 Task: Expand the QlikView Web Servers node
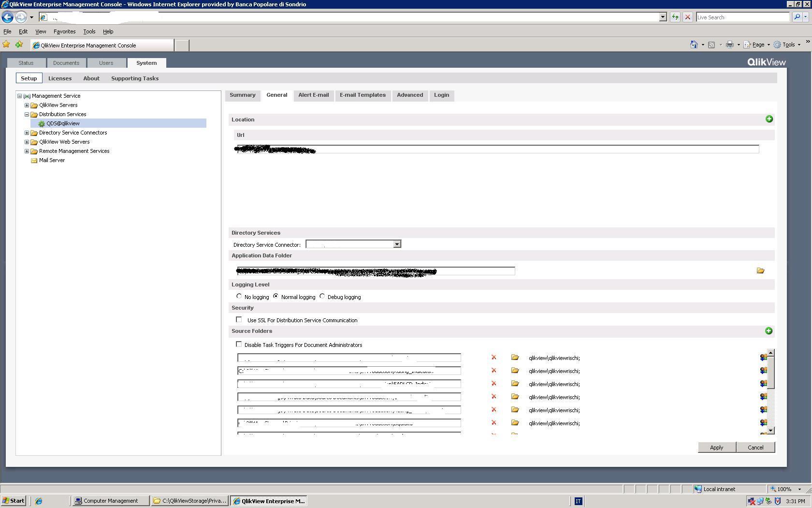tap(27, 142)
